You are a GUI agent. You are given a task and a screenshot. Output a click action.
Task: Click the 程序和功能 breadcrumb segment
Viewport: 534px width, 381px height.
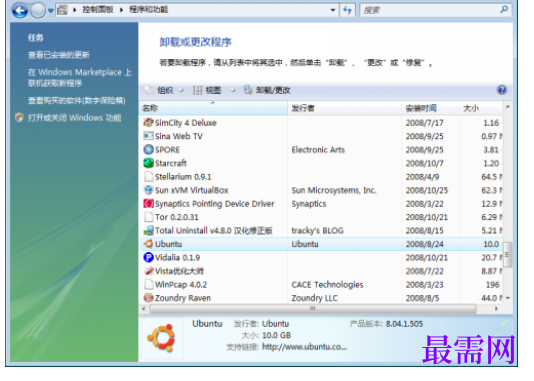tap(148, 10)
